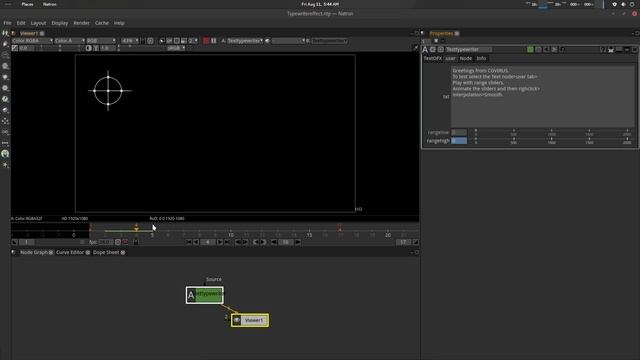The height and width of the screenshot is (360, 640).
Task: Open the Color.RGBA layer dropdown
Action: click(32, 41)
